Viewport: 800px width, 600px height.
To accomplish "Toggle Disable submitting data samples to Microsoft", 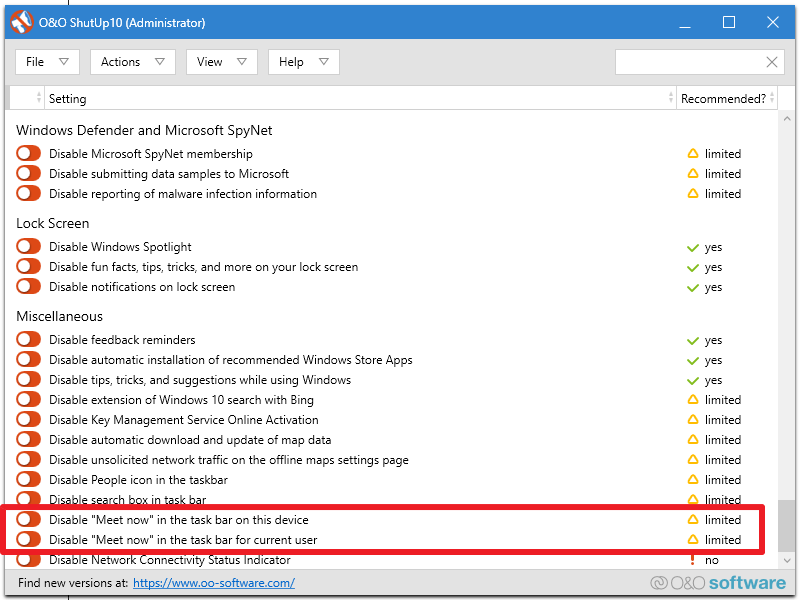I will (x=28, y=173).
